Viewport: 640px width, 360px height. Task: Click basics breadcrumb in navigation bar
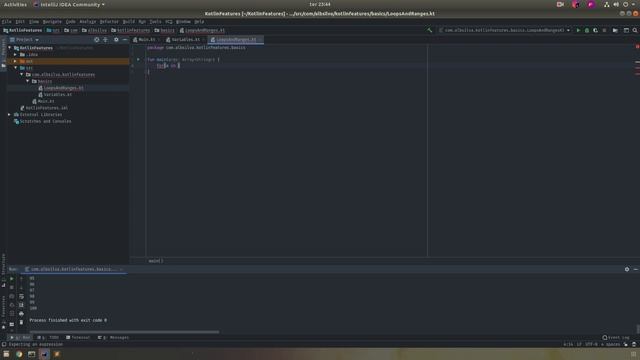pos(164,30)
